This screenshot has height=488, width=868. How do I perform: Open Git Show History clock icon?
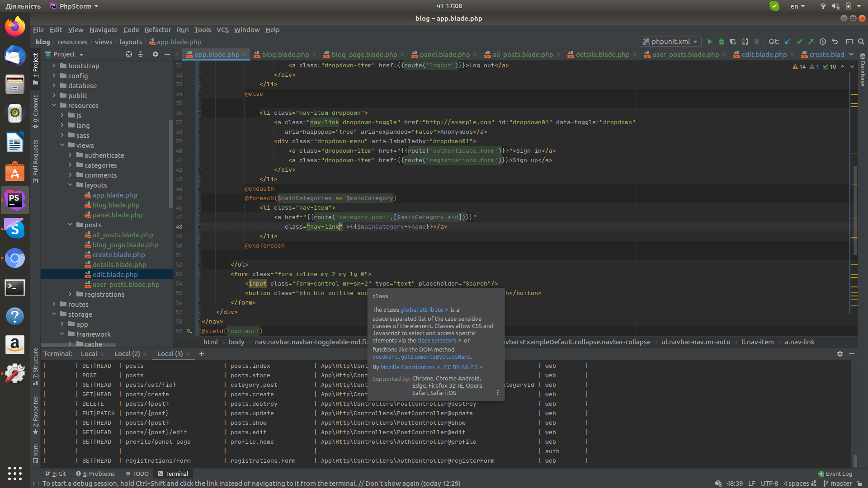[x=823, y=42]
